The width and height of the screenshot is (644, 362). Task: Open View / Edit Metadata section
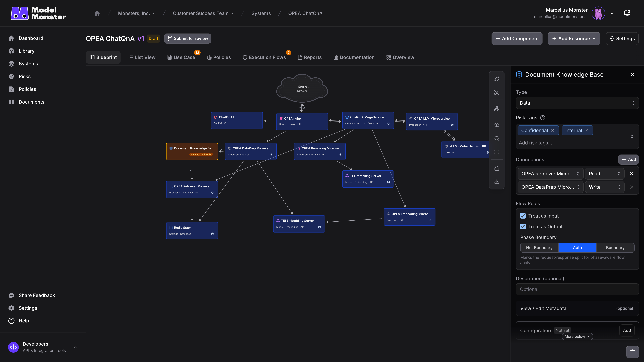(x=577, y=308)
